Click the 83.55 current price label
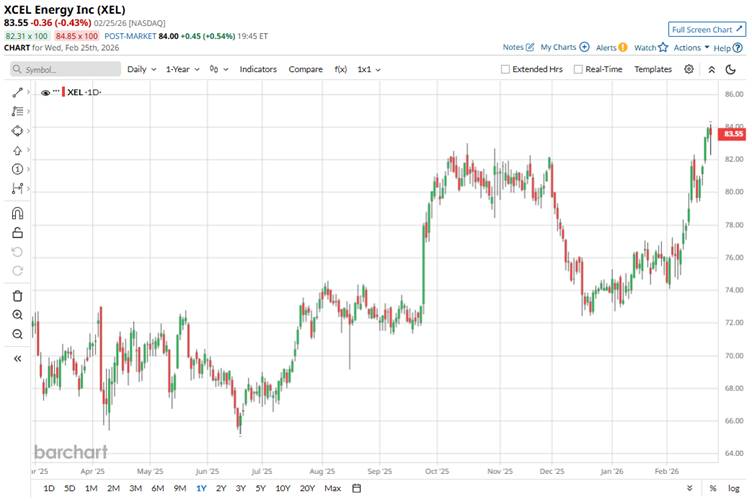752x502 pixels. [x=733, y=134]
